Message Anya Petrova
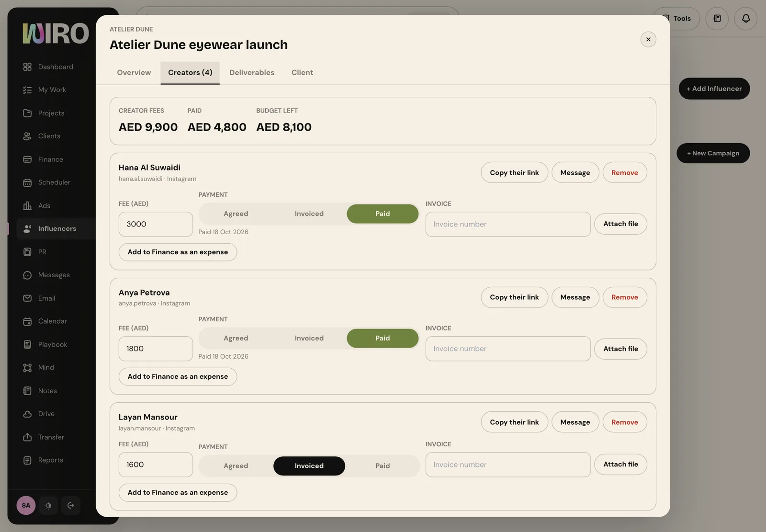The width and height of the screenshot is (766, 532). pos(575,297)
